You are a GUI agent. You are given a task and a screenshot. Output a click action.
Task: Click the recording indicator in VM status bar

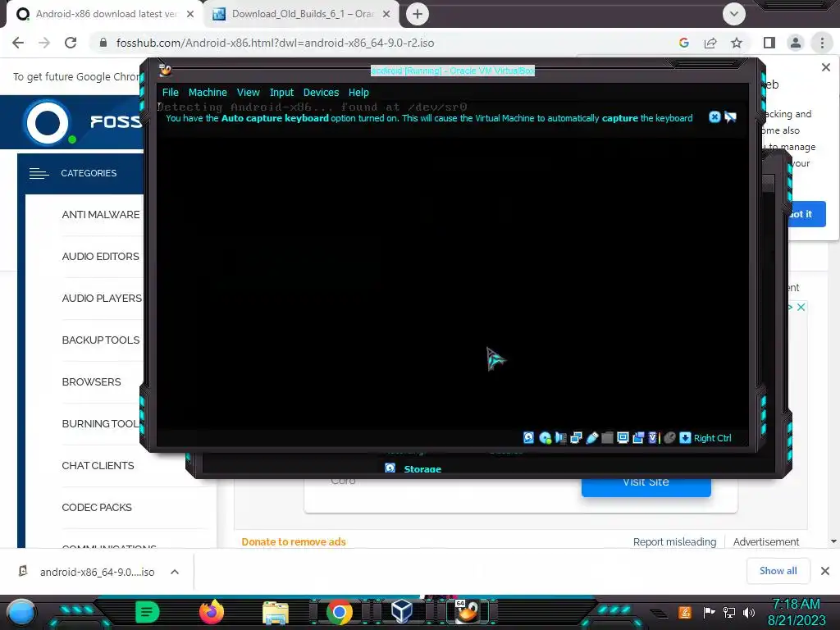click(638, 438)
